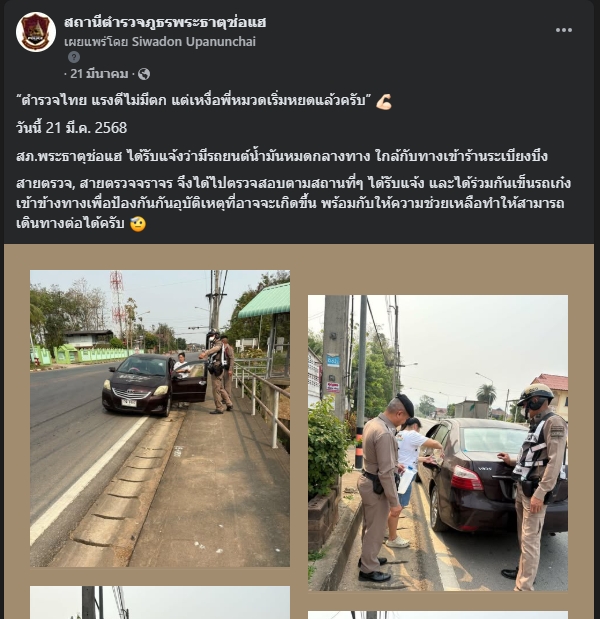Screen dimensions: 600x619
Task: Open the page name สถานีตำรวจภูธรพระธาตุช่อแฮ
Action: (165, 22)
